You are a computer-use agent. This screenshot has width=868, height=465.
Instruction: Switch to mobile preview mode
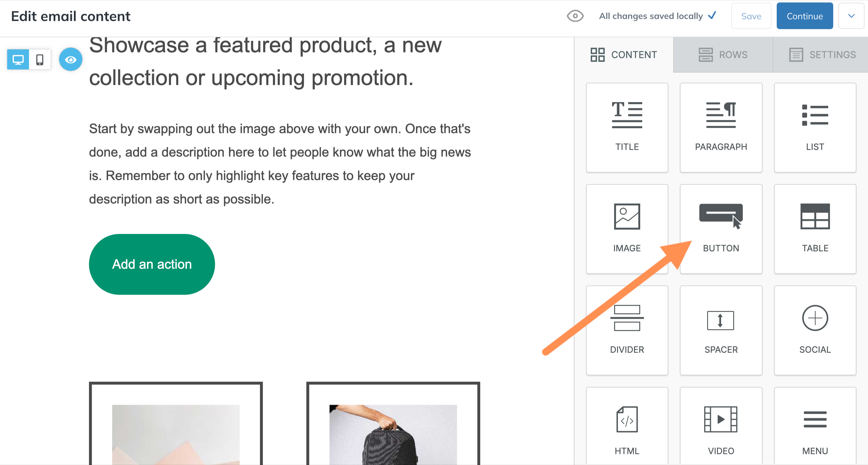(x=40, y=60)
